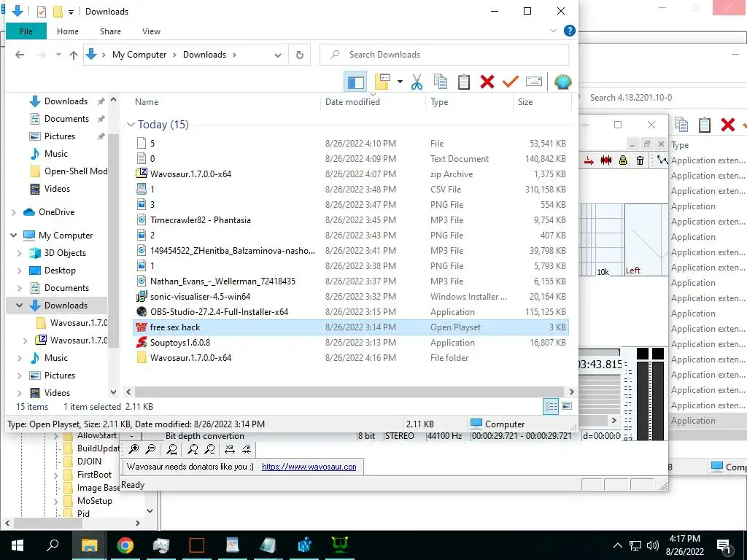Viewport: 747px width, 560px height.
Task: Click the red X Delete icon in Downloads
Action: [x=487, y=82]
